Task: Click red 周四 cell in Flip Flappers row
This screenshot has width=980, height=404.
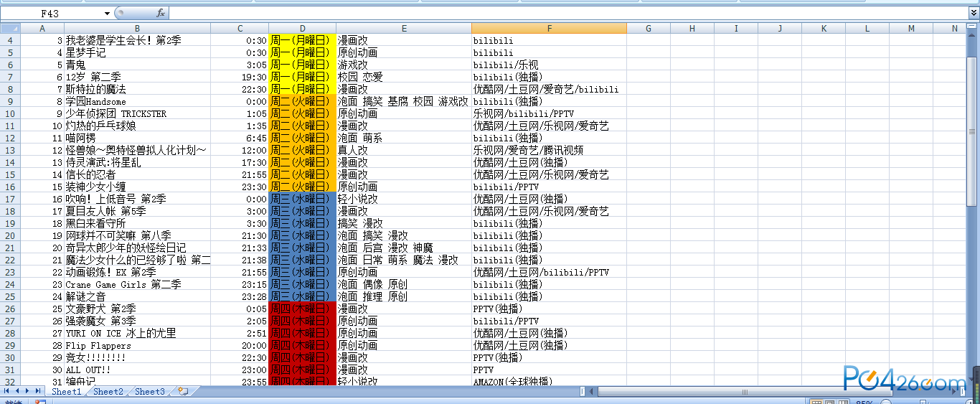Action: point(302,346)
